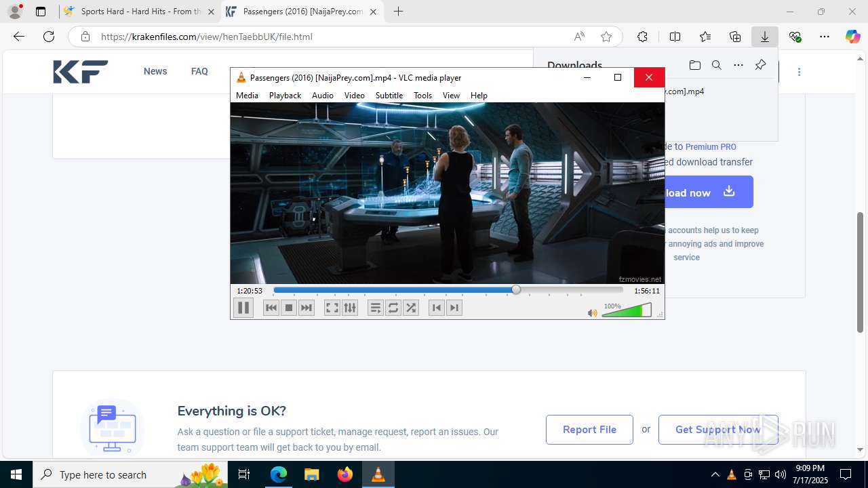Pin the Downloads panel

[760, 65]
